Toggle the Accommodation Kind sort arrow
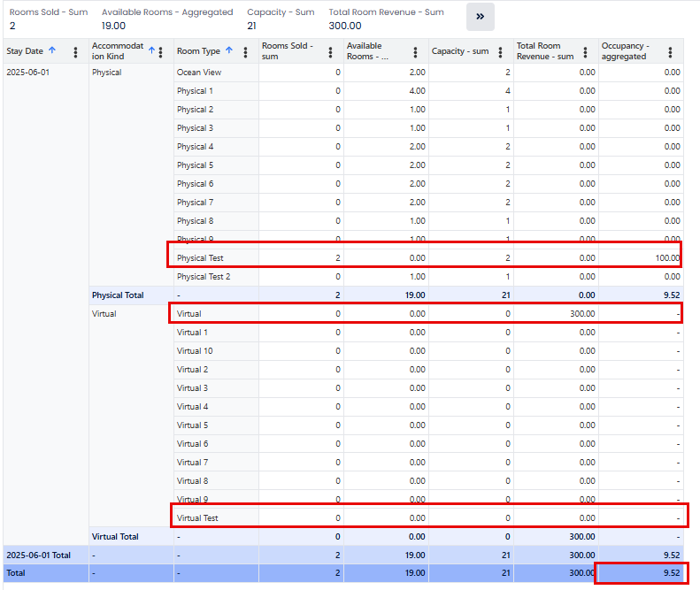Viewport: 700px width, 590px height. pos(151,51)
